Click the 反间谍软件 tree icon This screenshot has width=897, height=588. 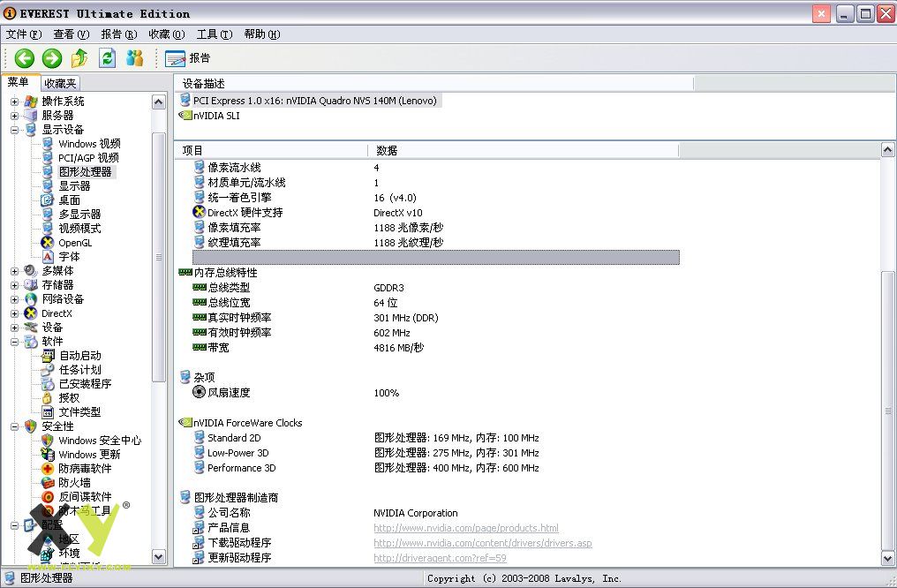48,497
